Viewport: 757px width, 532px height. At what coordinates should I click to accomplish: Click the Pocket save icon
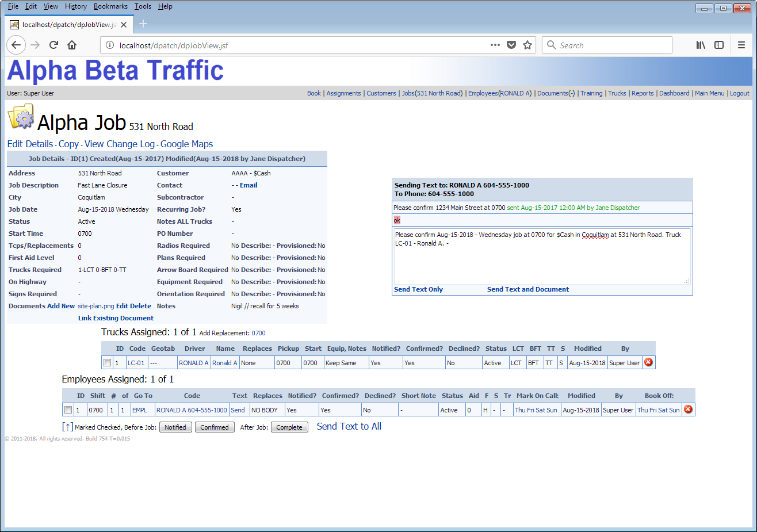tap(511, 45)
